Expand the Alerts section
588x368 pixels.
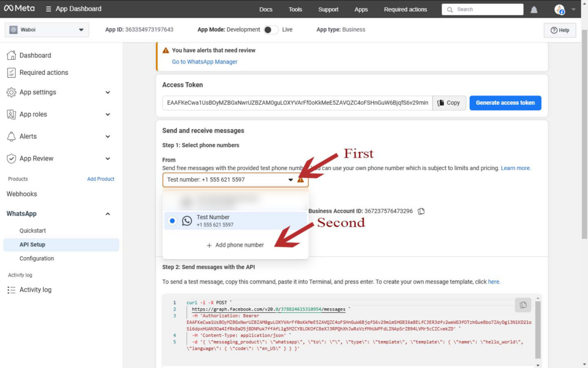(x=107, y=137)
